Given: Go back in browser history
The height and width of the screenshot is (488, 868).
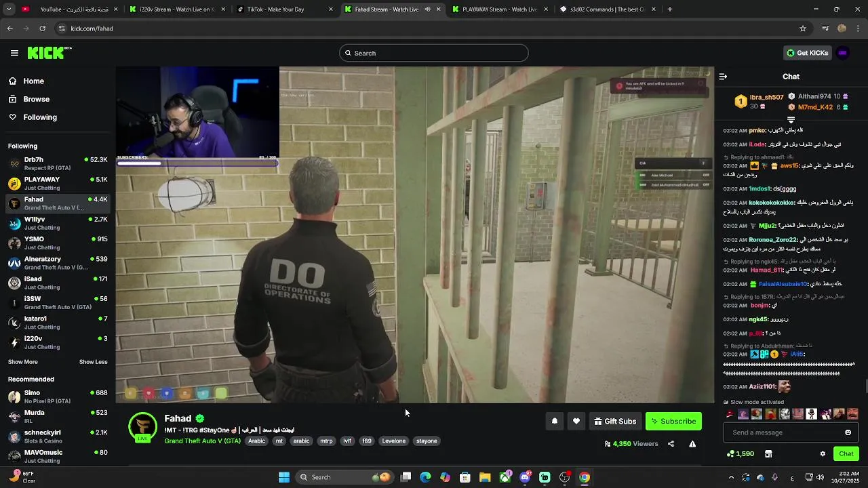Looking at the screenshot, I should (9, 28).
